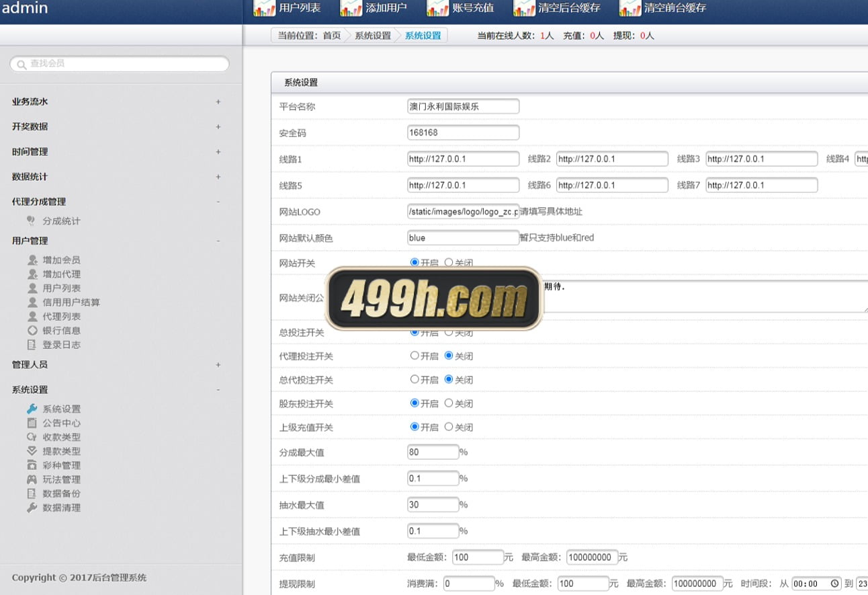Click the 登录日志 document icon

tap(32, 344)
